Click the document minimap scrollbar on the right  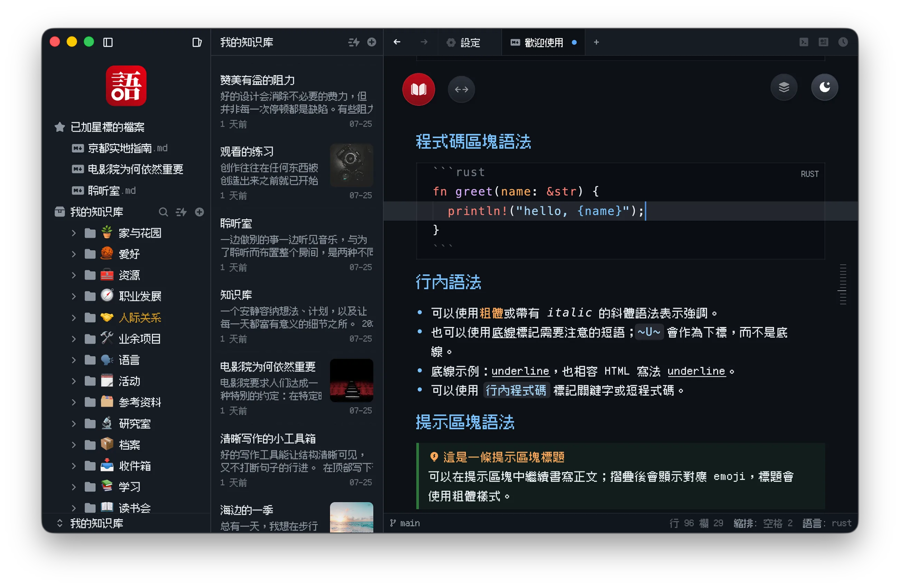pyautogui.click(x=843, y=284)
